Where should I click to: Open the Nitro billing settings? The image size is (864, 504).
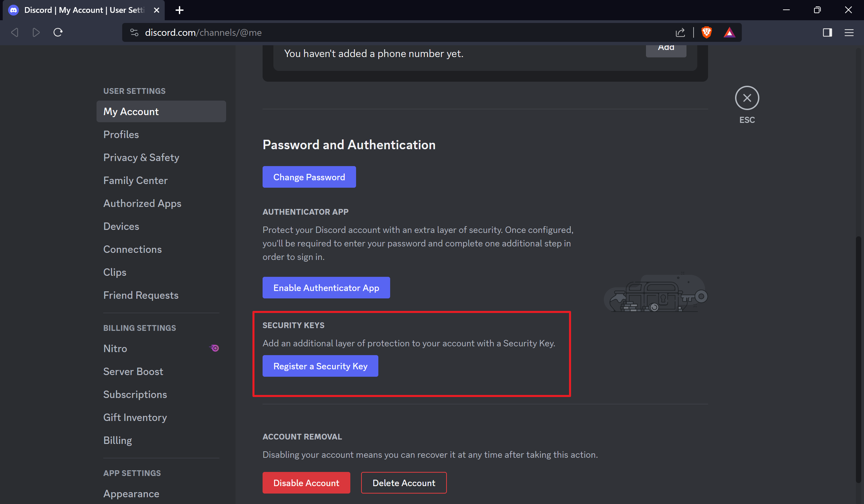(x=114, y=348)
